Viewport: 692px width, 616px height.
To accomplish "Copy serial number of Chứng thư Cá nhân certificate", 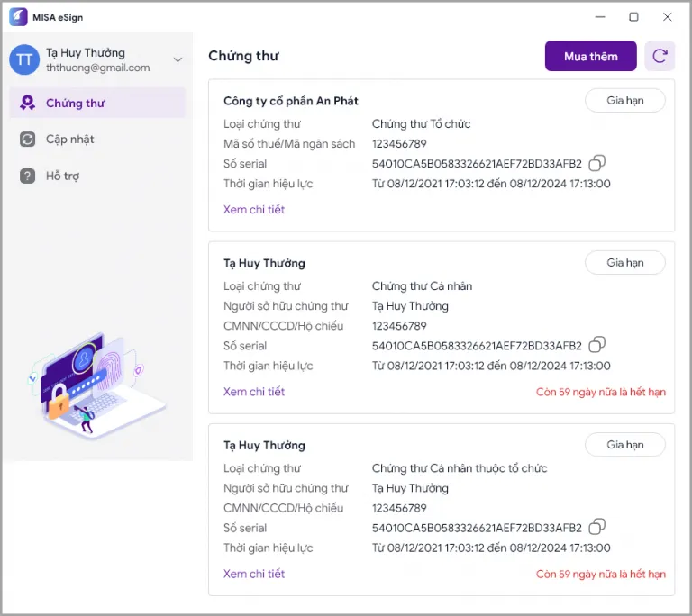I will 596,345.
